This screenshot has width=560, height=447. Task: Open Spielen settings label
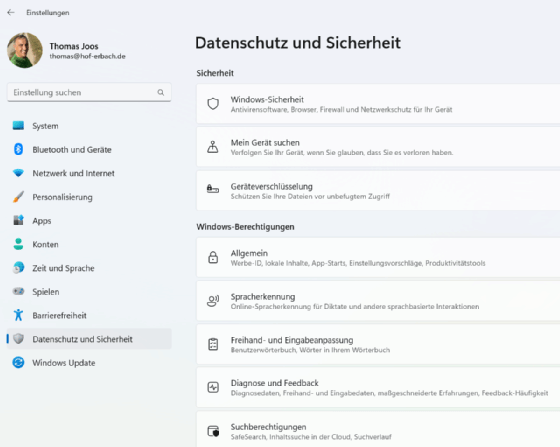(x=46, y=292)
